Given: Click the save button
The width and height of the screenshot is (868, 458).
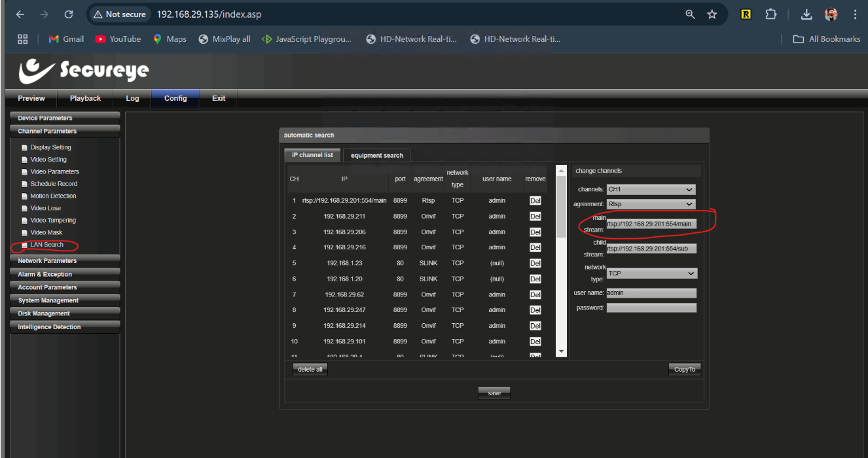Looking at the screenshot, I should (494, 393).
